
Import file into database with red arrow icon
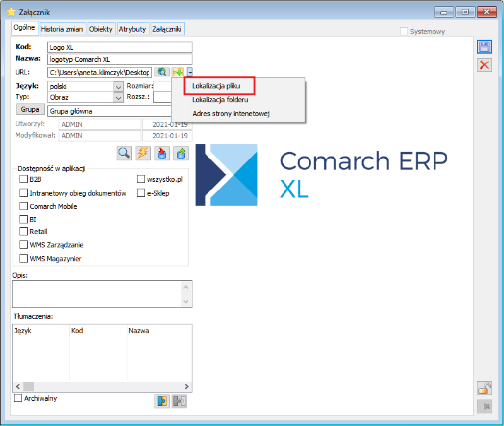tap(162, 153)
